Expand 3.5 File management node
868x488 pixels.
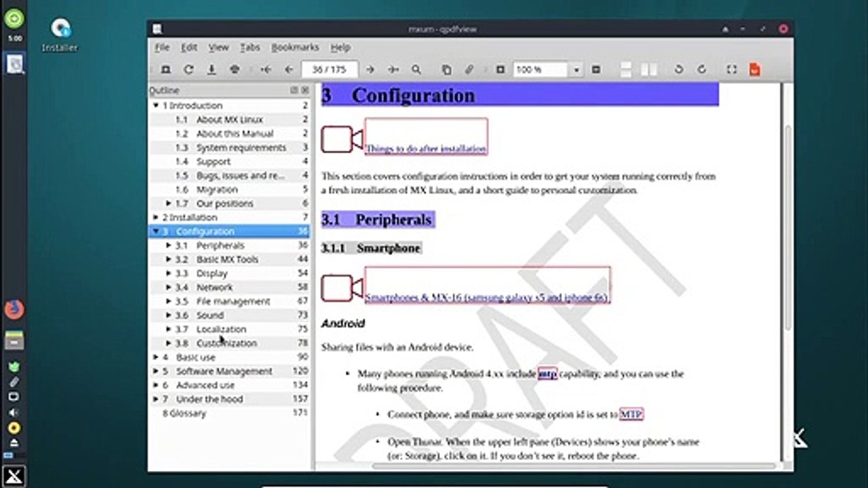coord(169,301)
